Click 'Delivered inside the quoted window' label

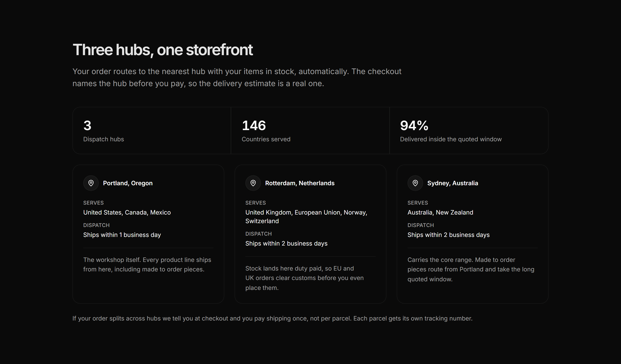click(x=451, y=139)
